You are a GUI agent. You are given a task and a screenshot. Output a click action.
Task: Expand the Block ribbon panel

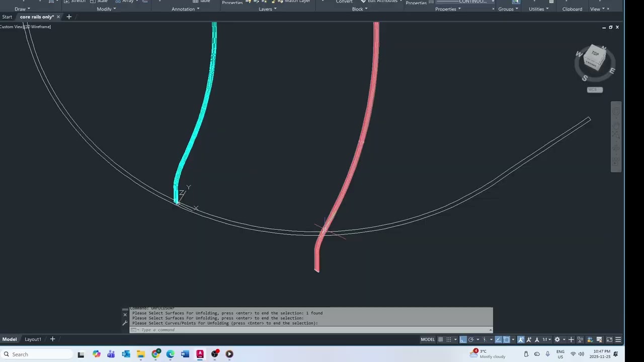point(360,9)
